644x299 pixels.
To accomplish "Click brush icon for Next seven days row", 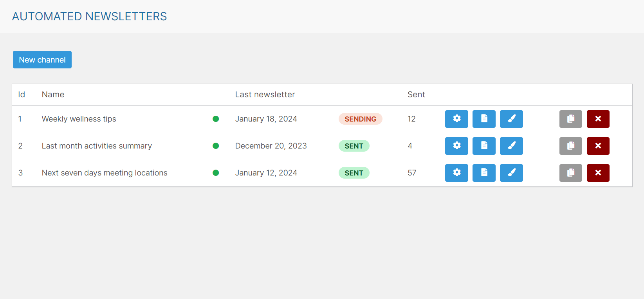I will pyautogui.click(x=511, y=173).
